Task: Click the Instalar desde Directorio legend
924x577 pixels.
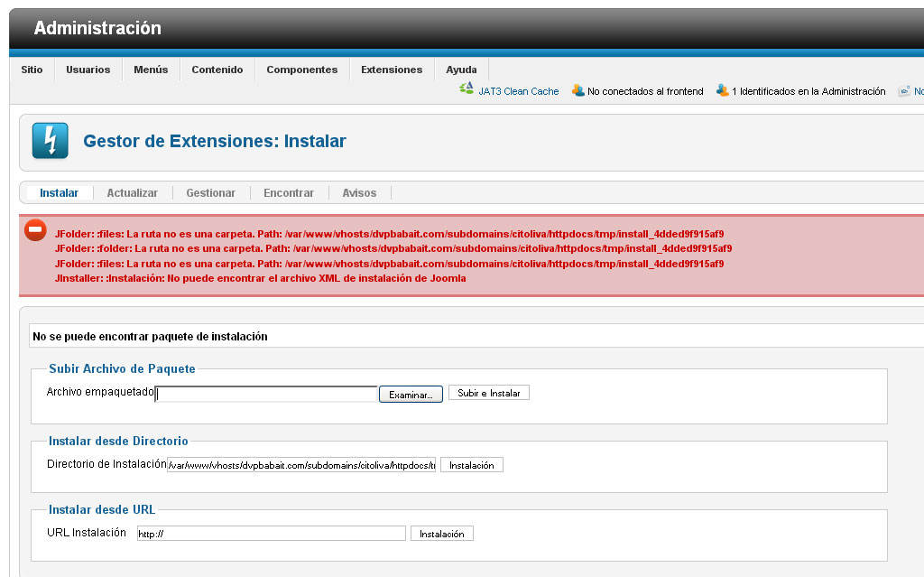Action: [x=118, y=441]
